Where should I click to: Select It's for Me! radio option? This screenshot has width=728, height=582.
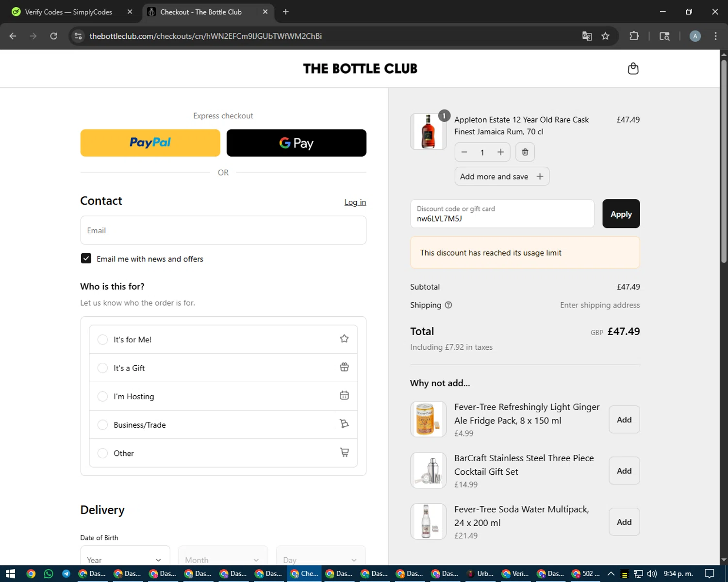(102, 339)
